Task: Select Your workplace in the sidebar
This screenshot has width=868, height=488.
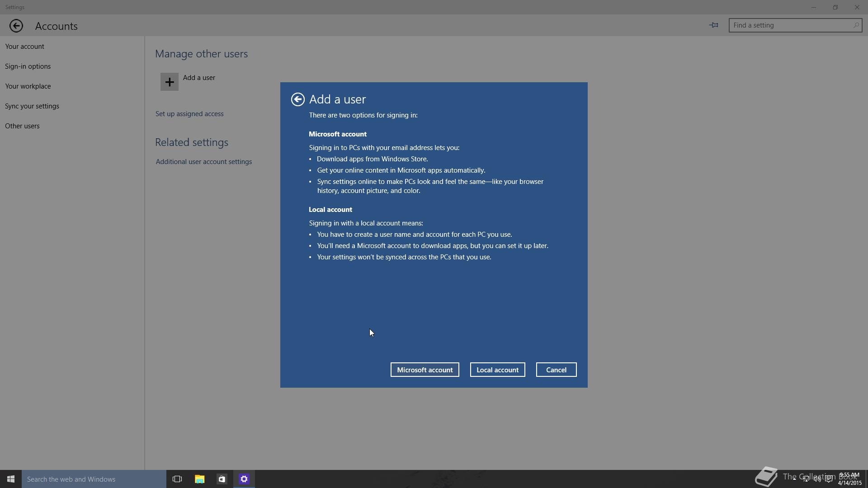Action: click(28, 86)
